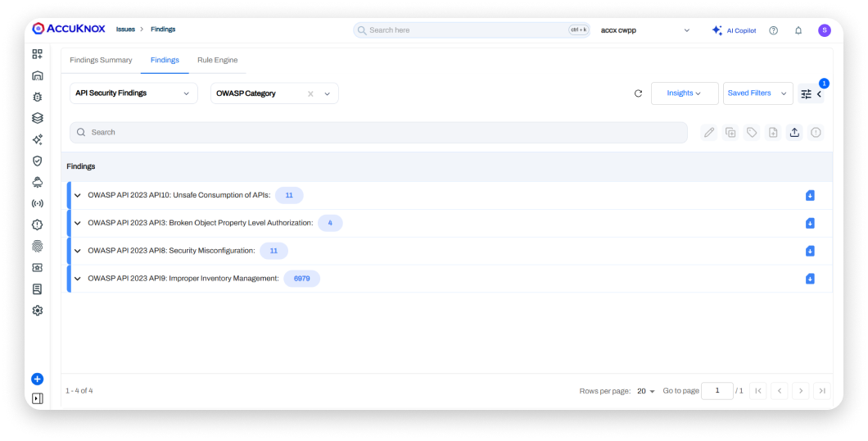The height and width of the screenshot is (441, 868).
Task: Focus the findings Search field
Action: point(378,133)
